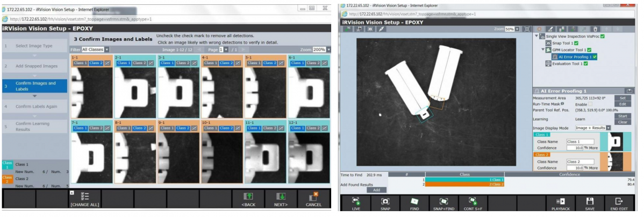Image resolution: width=644 pixels, height=217 pixels.
Task: Click END EDIT to exit
Action: (x=619, y=204)
